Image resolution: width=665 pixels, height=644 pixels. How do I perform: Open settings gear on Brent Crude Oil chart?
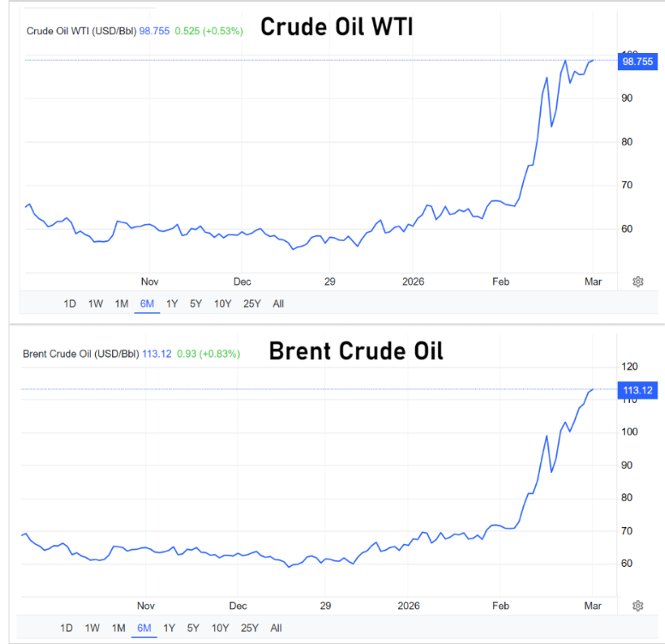coord(638,606)
